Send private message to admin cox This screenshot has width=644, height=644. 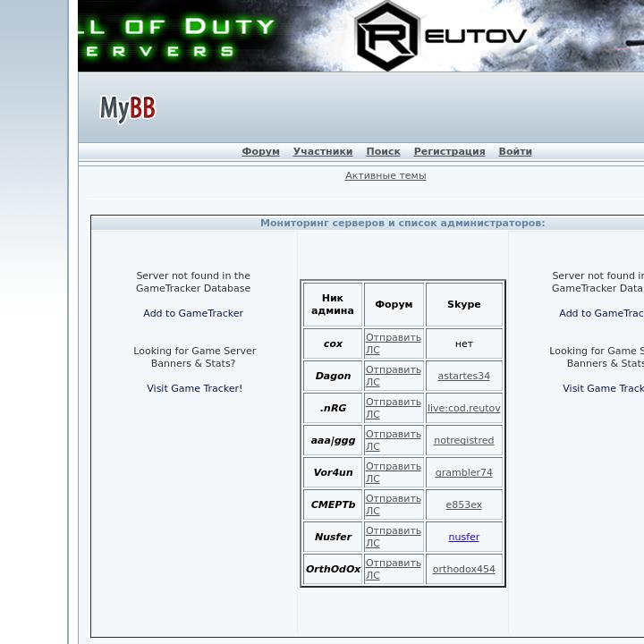393,343
